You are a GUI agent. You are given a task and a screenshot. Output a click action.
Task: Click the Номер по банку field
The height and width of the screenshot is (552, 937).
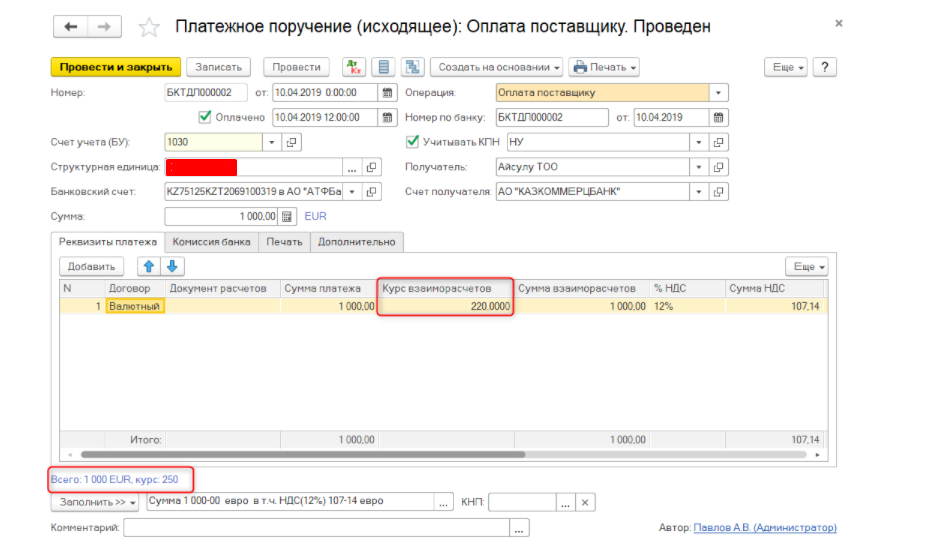pyautogui.click(x=552, y=118)
